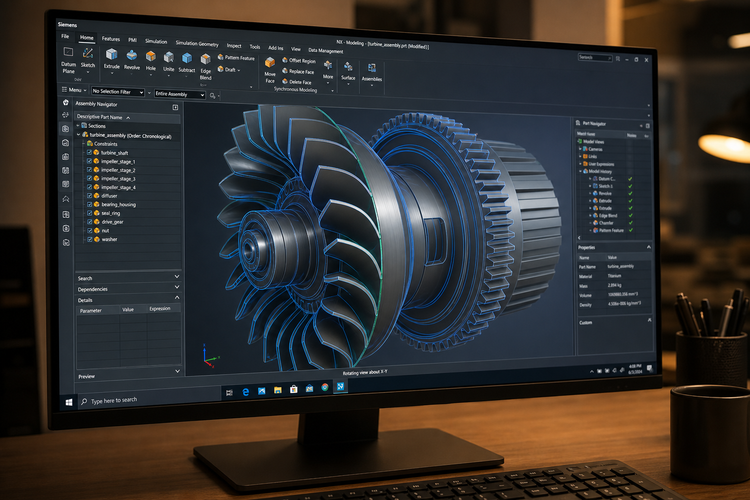Click the Delete Face command

297,82
